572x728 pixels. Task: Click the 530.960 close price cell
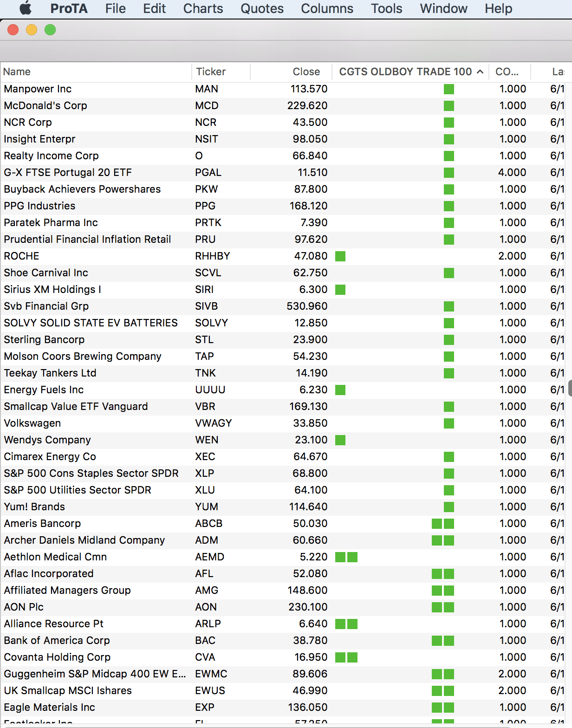pyautogui.click(x=307, y=306)
